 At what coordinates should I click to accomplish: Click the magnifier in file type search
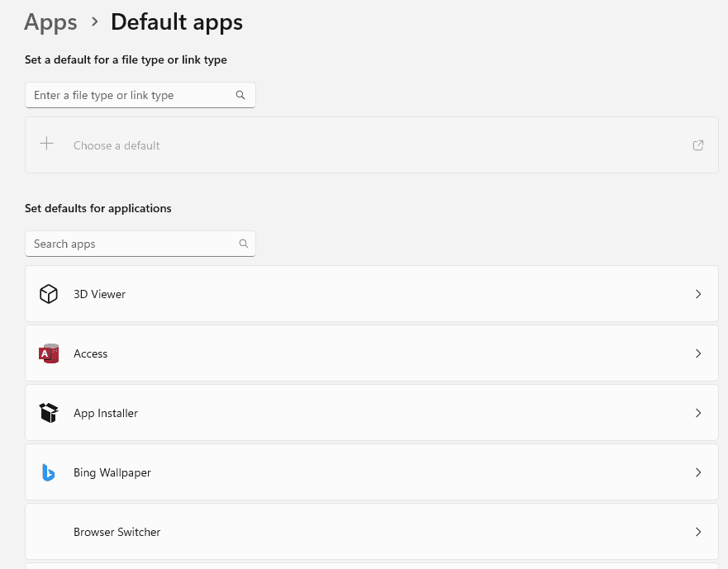click(240, 95)
